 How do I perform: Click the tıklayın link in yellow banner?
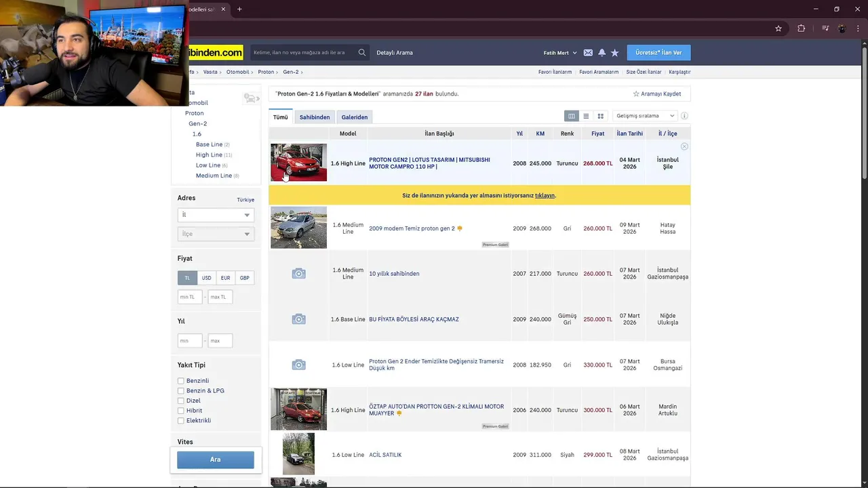coord(545,195)
